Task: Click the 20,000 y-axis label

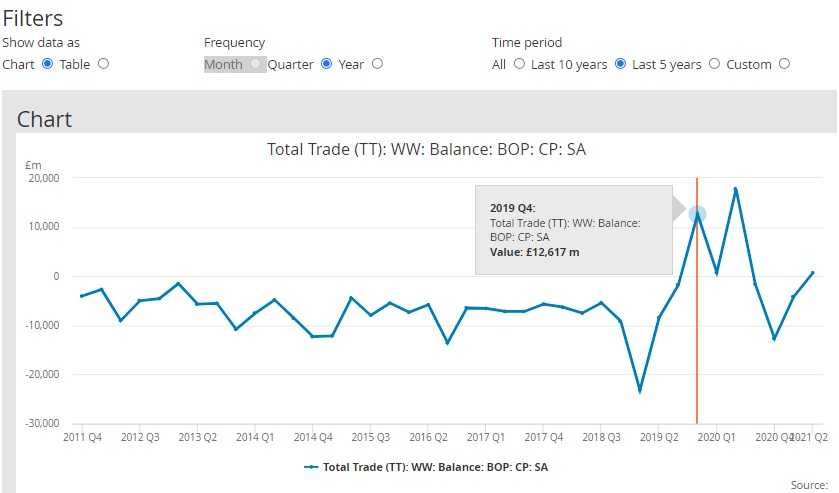Action: [x=42, y=178]
